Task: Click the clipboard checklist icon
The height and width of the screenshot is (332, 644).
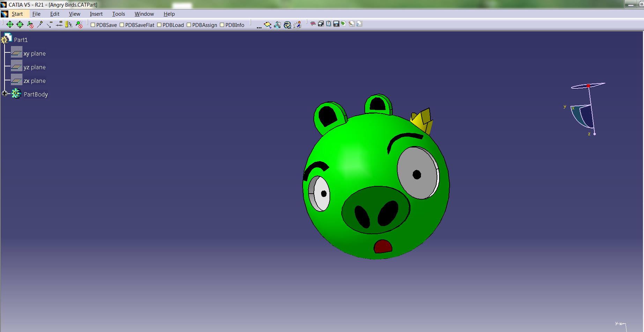Action: [328, 24]
